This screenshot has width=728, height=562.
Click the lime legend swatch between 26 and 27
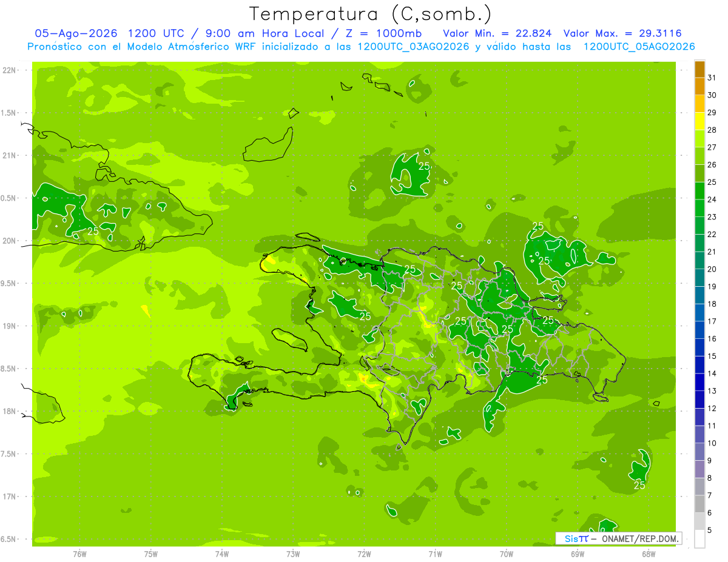coord(699,156)
